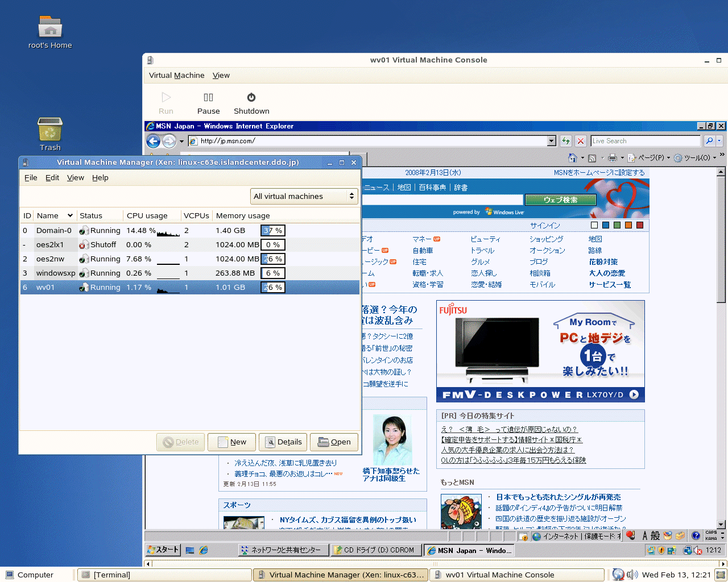Click the IE Stop red X icon
The height and width of the screenshot is (582, 728).
[x=581, y=141]
